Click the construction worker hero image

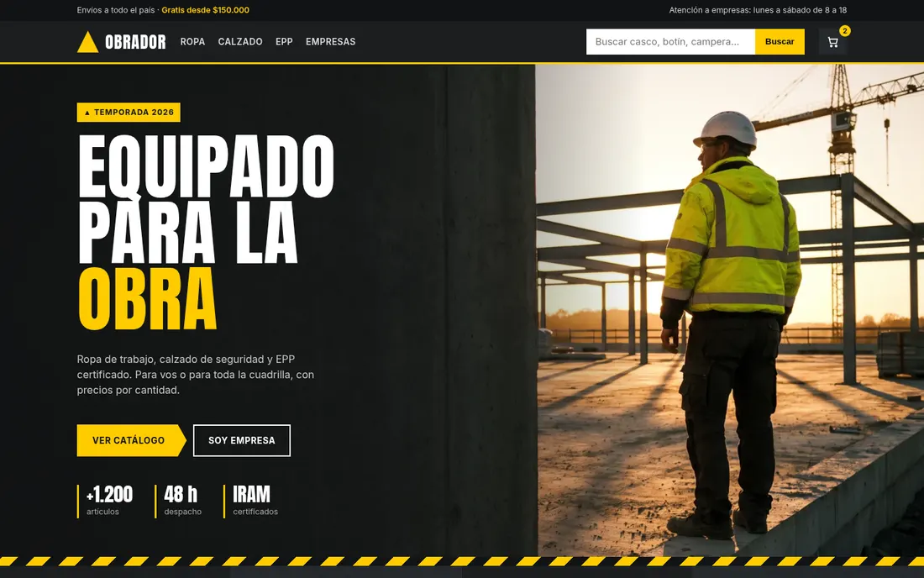[x=730, y=311]
